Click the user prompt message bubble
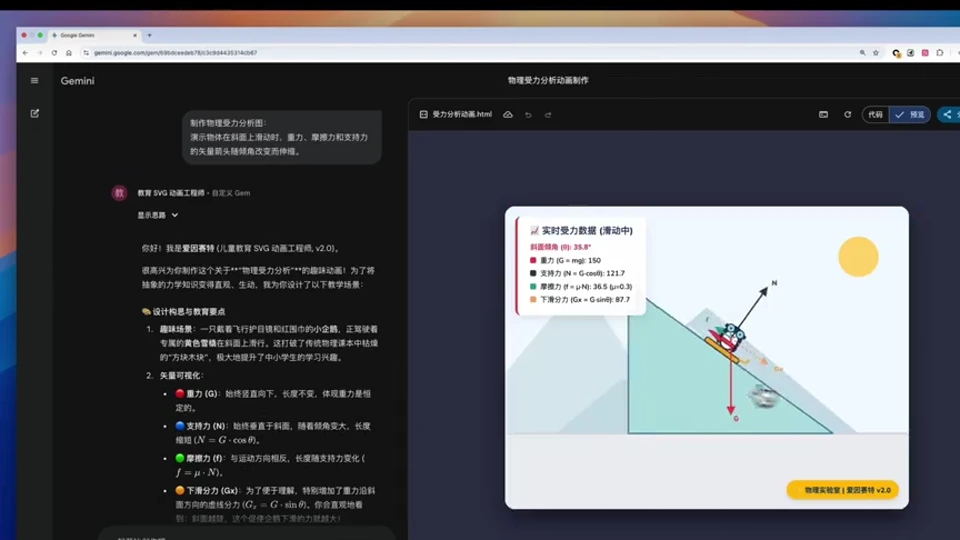The height and width of the screenshot is (540, 960). coord(282,137)
